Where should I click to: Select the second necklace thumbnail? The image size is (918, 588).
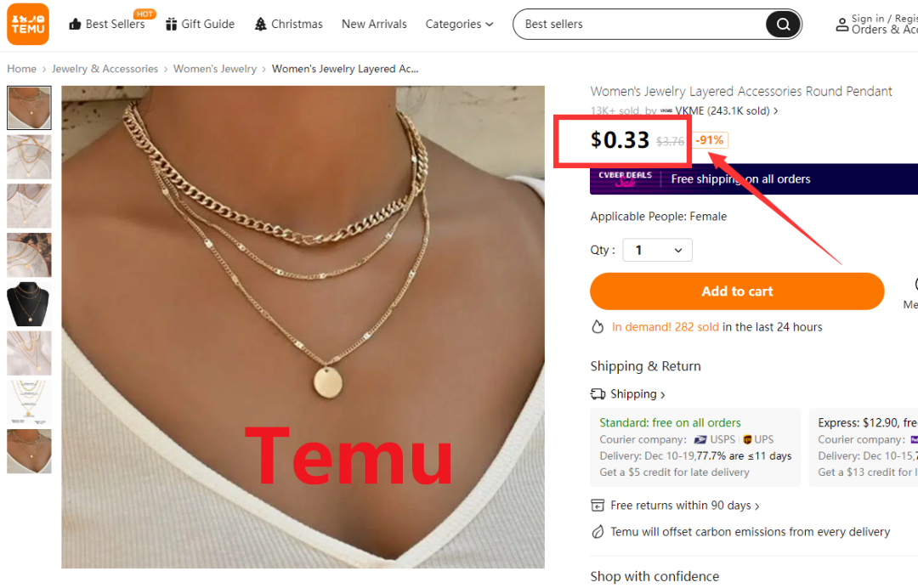click(29, 156)
